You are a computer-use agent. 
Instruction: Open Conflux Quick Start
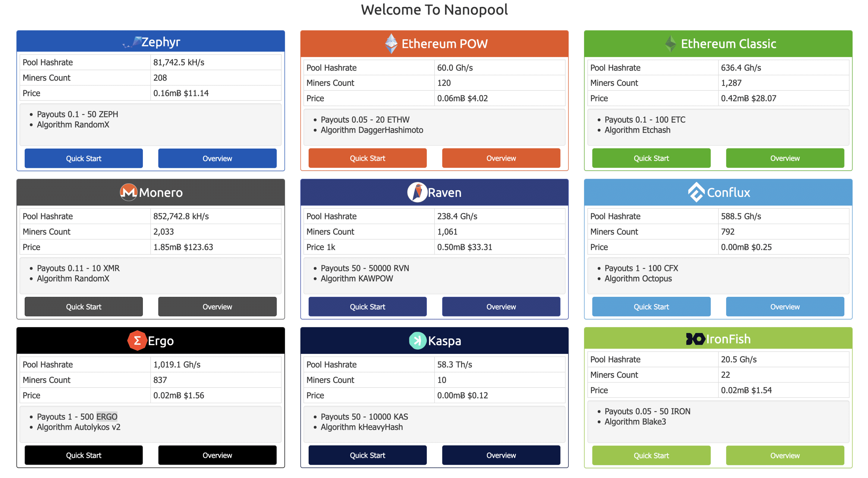(x=651, y=307)
